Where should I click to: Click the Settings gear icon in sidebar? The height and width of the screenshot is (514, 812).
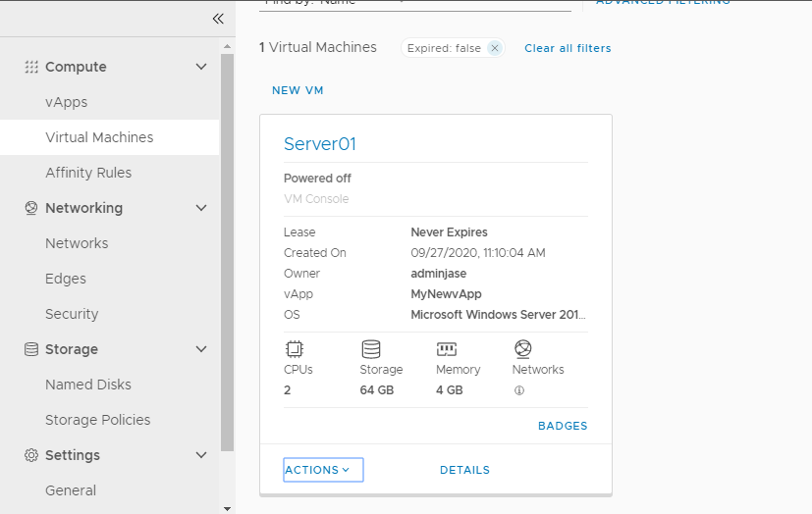point(31,455)
